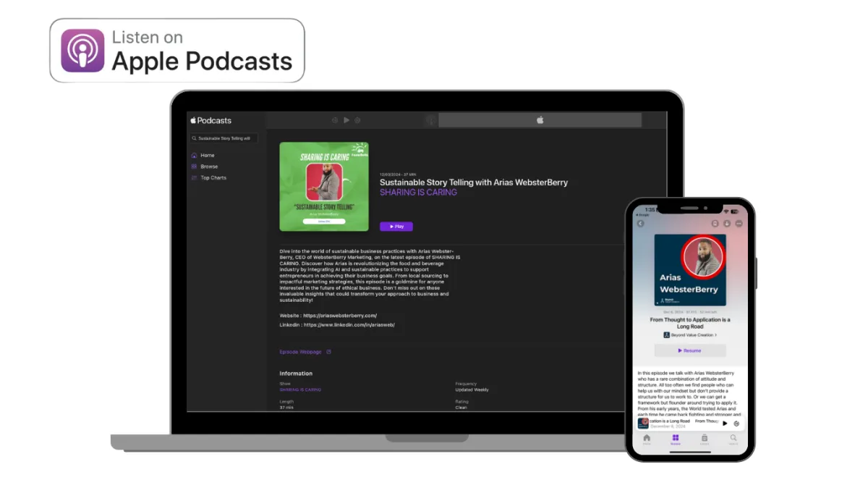
Task: Tap the bookmark icon on the phone header
Action: (x=715, y=224)
